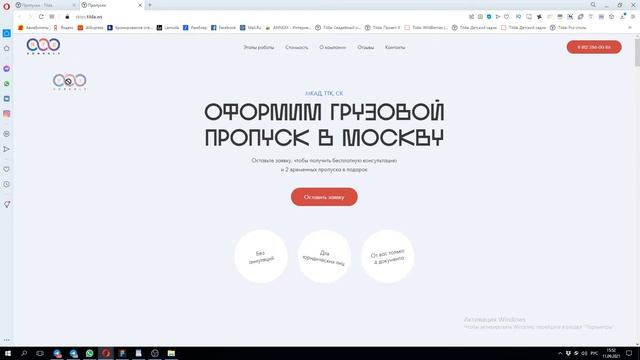This screenshot has height=360, width=640.
Task: Open the VK sidebar messenger icon
Action: point(7,99)
